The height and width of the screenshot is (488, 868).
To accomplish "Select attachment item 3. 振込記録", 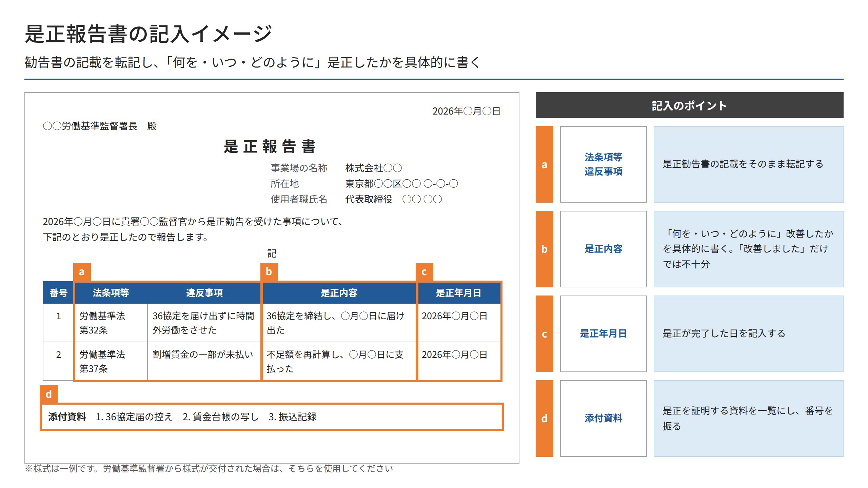I will tap(293, 416).
